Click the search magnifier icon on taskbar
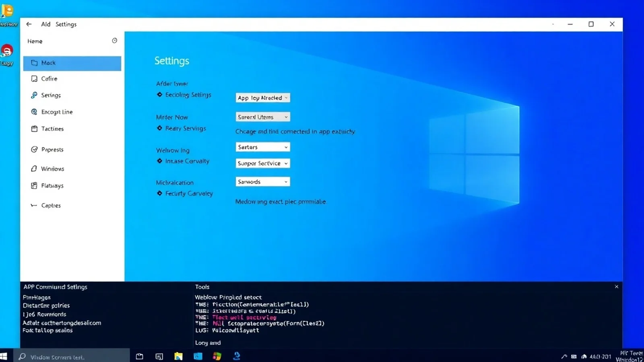Viewport: 644px width, 362px height. click(x=22, y=356)
